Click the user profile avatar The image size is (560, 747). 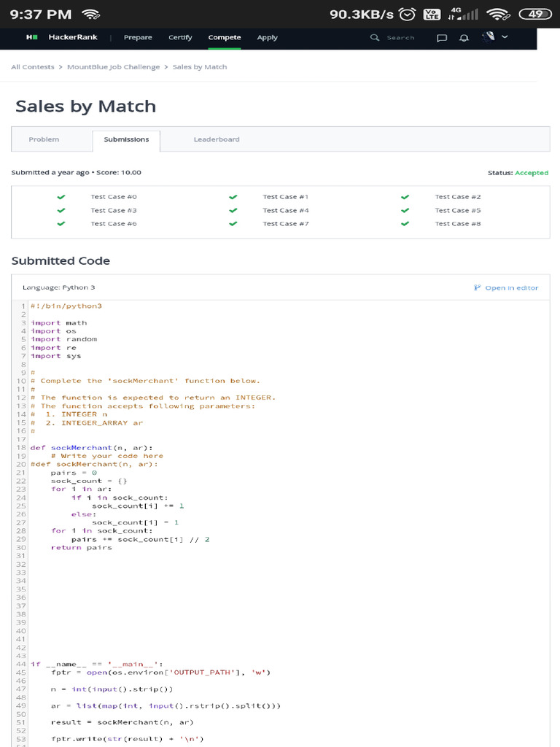point(489,36)
